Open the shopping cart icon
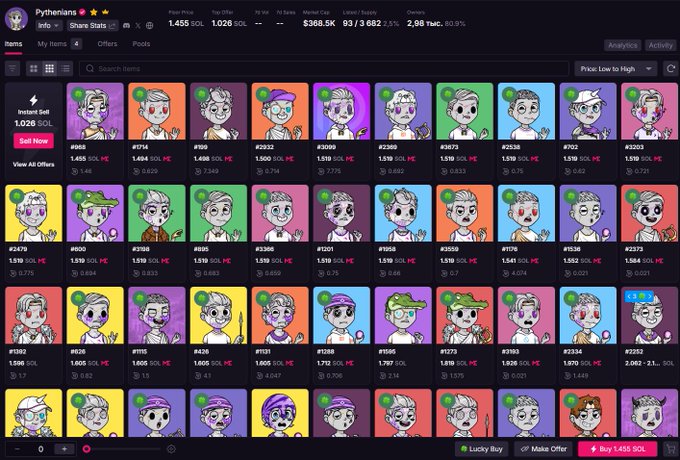This screenshot has width=680, height=460. click(671, 449)
